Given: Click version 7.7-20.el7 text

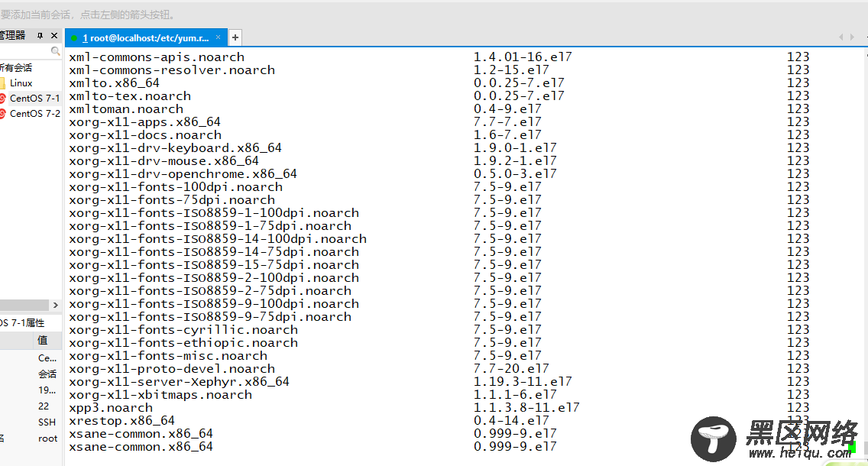Looking at the screenshot, I should tap(511, 369).
